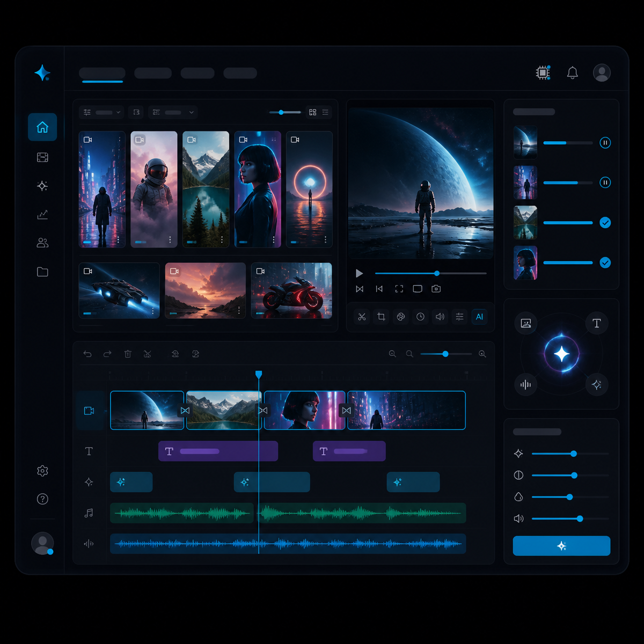Open three-dot menu on woman portrait thumbnail
The image size is (644, 644).
tap(274, 239)
